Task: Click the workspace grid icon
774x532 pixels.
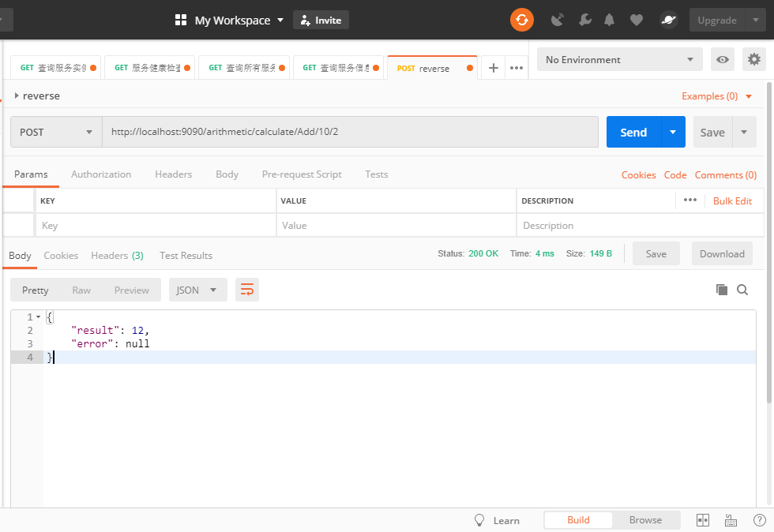Action: pos(181,21)
